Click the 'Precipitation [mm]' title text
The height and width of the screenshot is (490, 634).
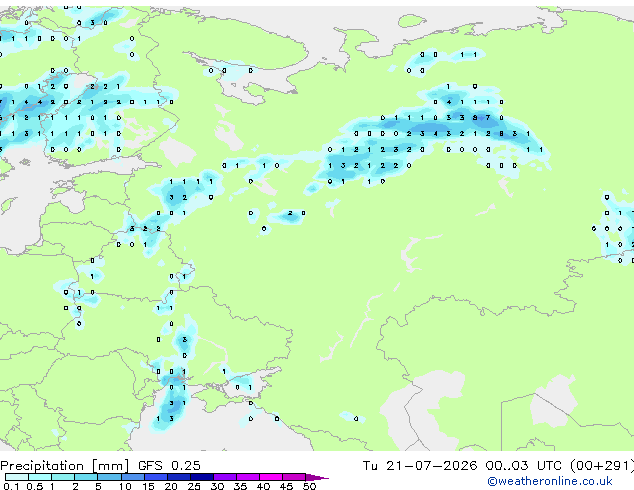[65, 466]
